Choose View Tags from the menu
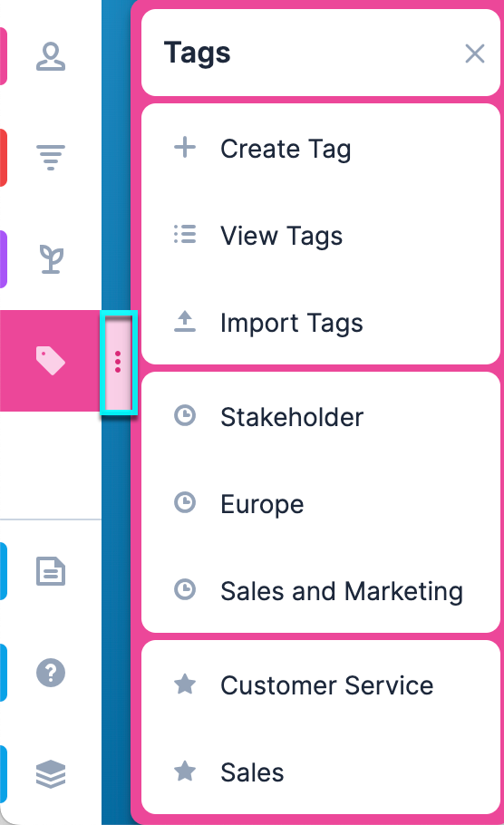 click(321, 235)
